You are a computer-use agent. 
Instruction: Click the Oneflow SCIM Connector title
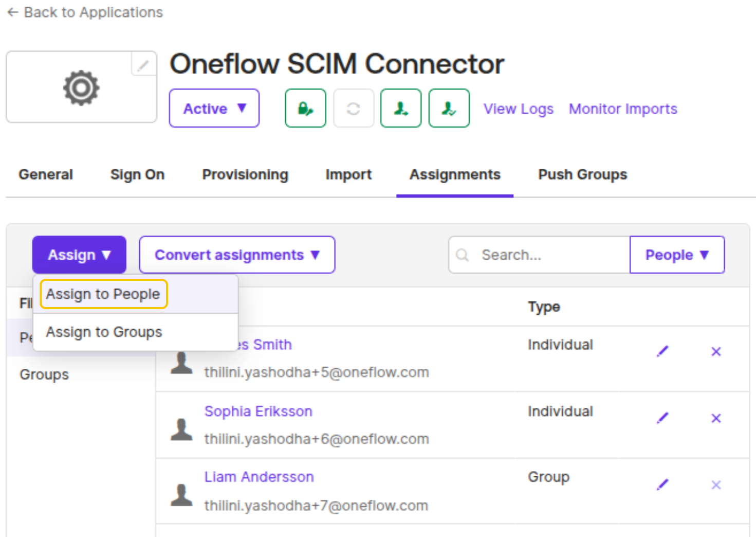[337, 64]
